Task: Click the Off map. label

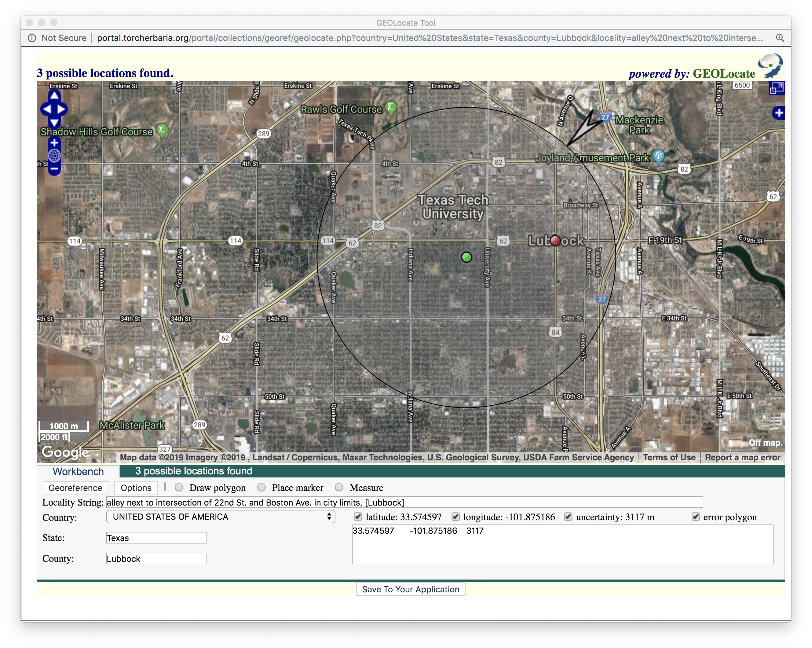Action: [765, 443]
